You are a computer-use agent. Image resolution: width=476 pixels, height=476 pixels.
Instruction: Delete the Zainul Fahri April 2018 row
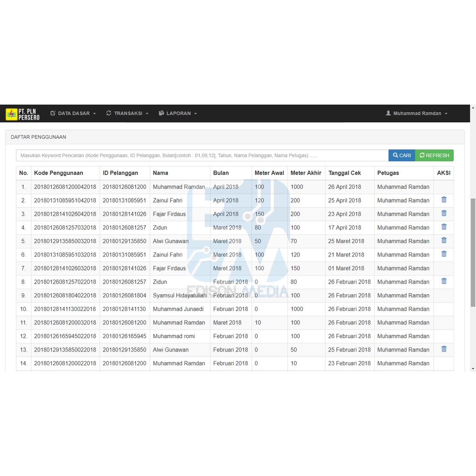[443, 200]
